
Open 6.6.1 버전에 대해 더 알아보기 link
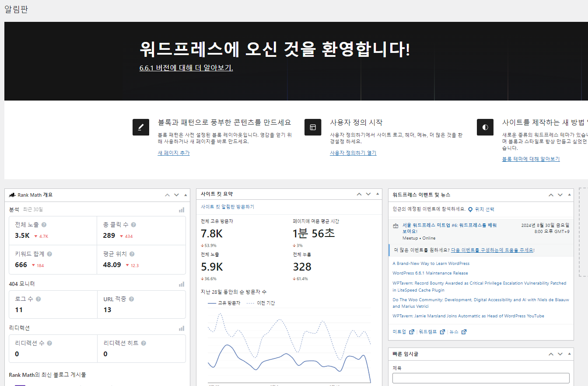pos(186,68)
